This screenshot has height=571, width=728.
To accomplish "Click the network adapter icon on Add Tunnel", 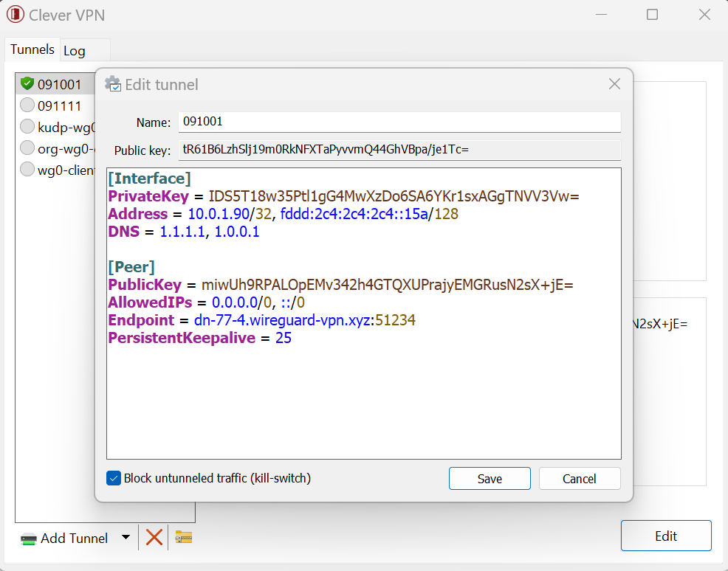I will pyautogui.click(x=29, y=539).
